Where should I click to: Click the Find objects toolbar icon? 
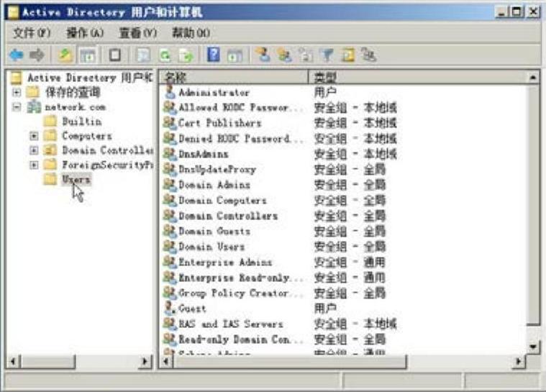pyautogui.click(x=347, y=55)
